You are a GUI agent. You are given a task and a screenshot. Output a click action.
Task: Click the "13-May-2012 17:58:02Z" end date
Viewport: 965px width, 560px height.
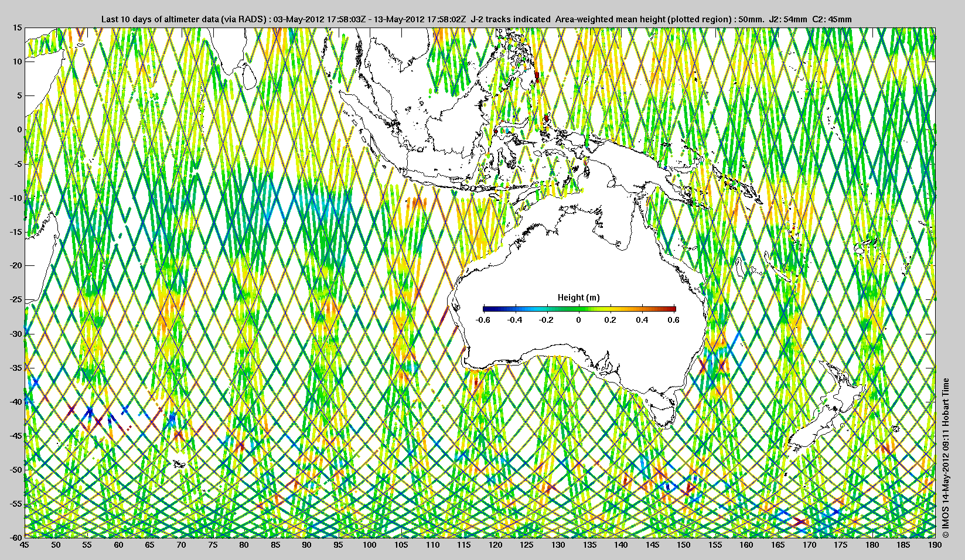pyautogui.click(x=420, y=19)
